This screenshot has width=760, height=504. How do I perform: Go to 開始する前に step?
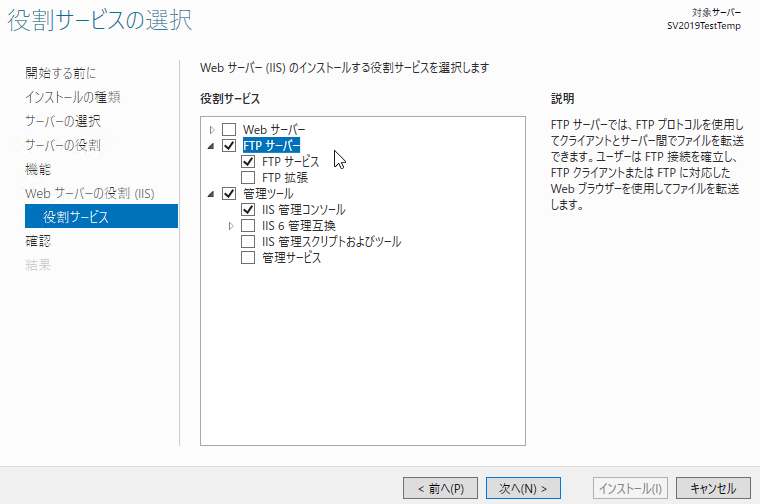61,73
